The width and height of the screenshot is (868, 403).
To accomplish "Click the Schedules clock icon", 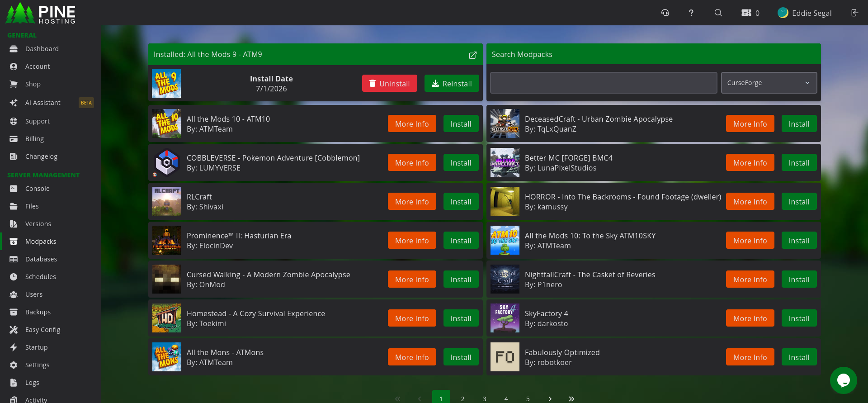I will coord(14,277).
